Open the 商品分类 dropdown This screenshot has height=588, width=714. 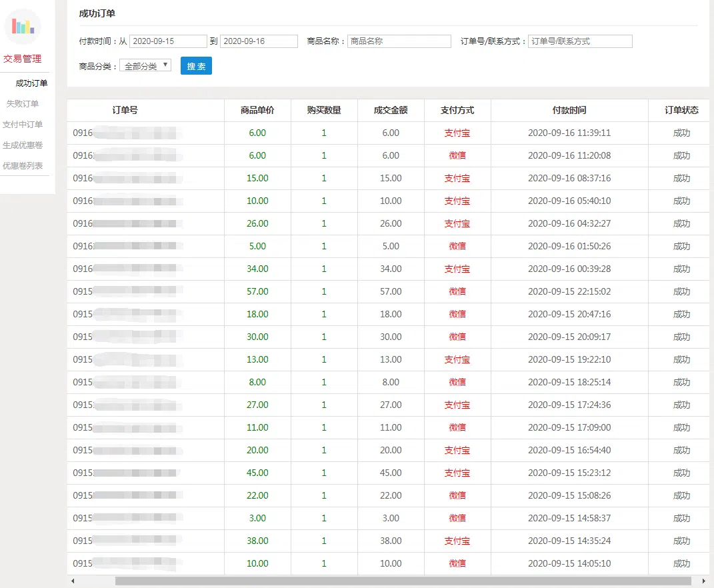coord(145,66)
